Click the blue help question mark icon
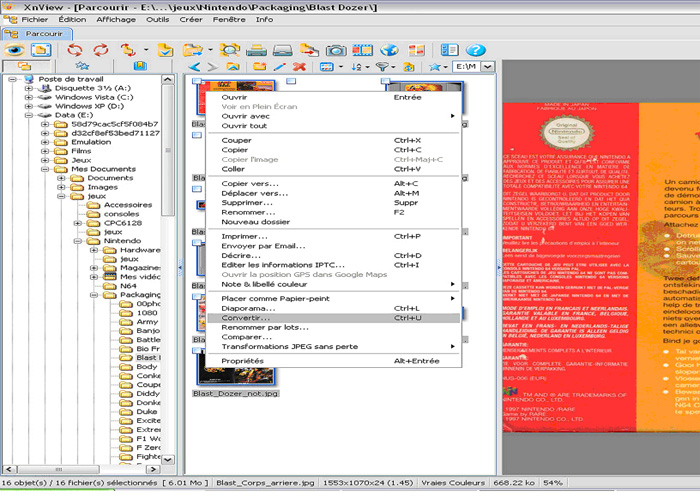The height and width of the screenshot is (500, 700). (x=475, y=50)
